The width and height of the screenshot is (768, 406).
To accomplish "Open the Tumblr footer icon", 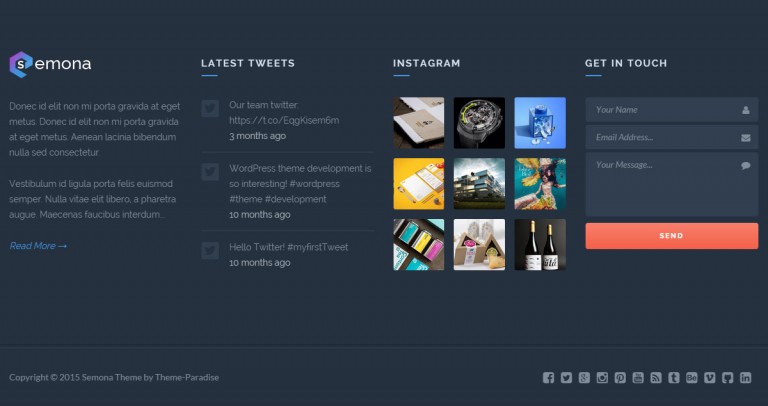I will (x=674, y=378).
